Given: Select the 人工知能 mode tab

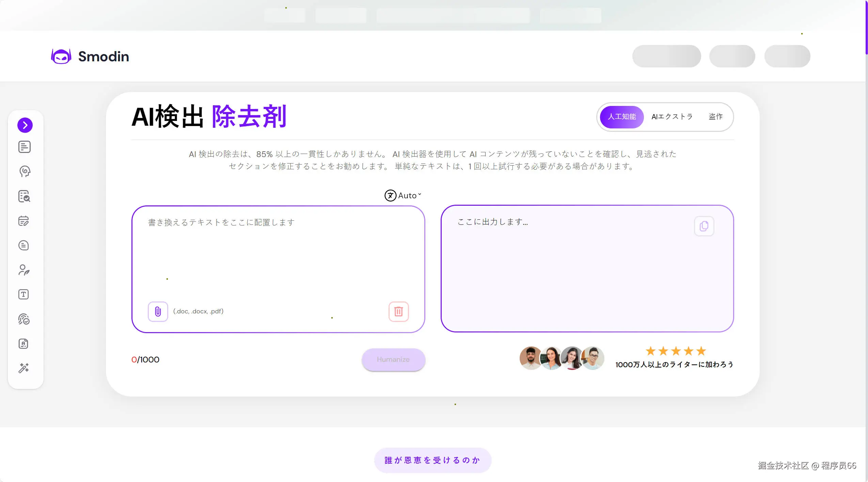Looking at the screenshot, I should coord(622,117).
